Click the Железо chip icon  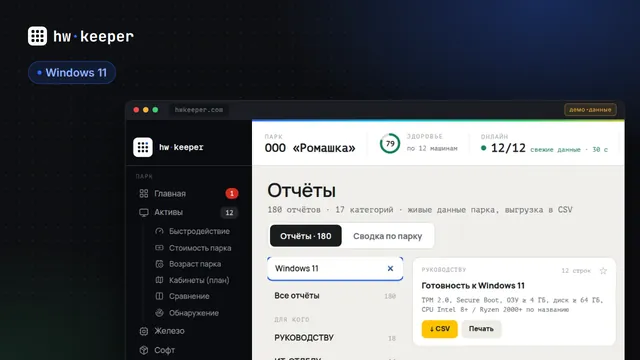(144, 331)
